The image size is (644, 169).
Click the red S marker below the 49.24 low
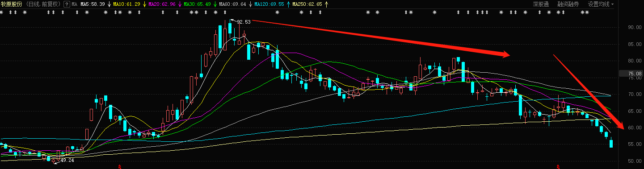click(x=120, y=167)
